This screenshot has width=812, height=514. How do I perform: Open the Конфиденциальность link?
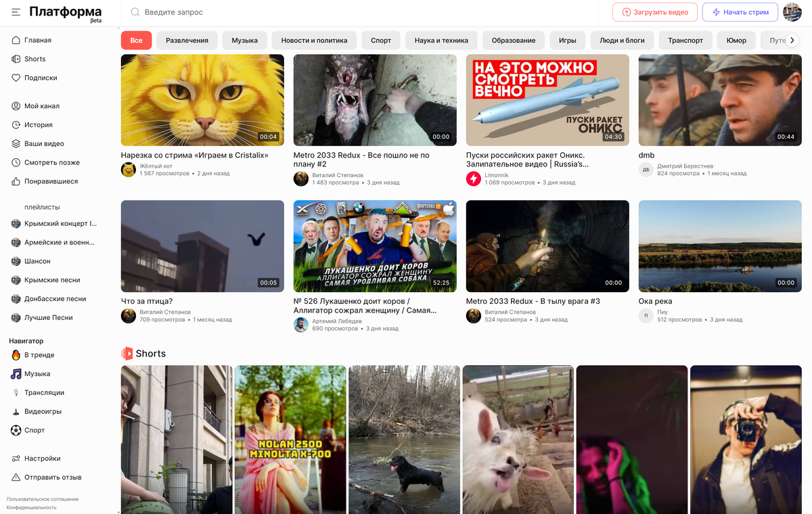(32, 507)
